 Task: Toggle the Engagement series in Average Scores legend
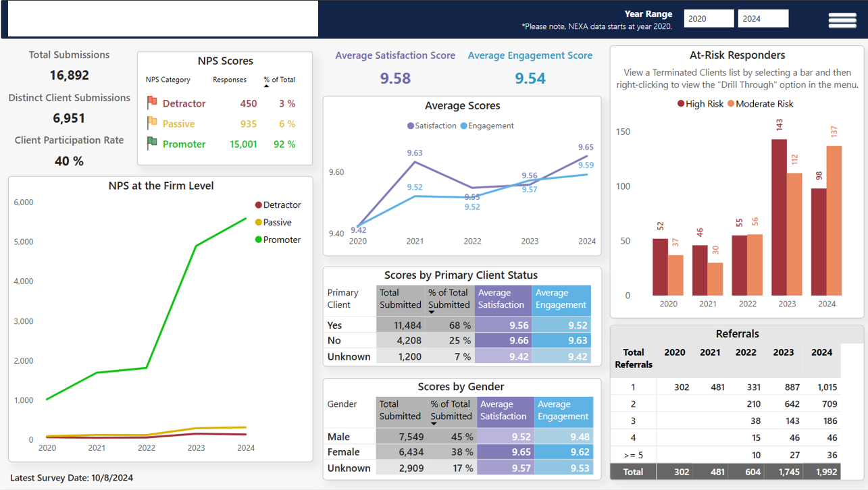[x=486, y=126]
